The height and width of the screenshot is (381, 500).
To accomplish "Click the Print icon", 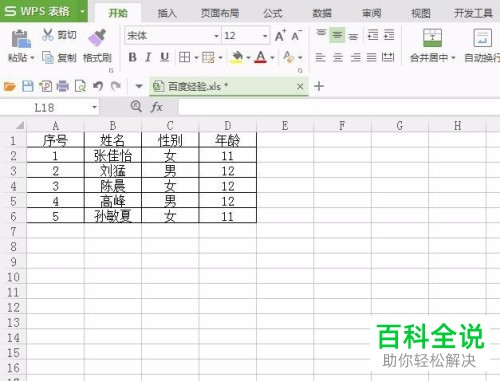I will (x=63, y=86).
